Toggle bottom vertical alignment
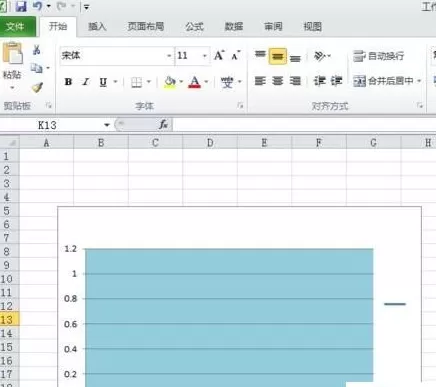The image size is (436, 387). (x=295, y=57)
